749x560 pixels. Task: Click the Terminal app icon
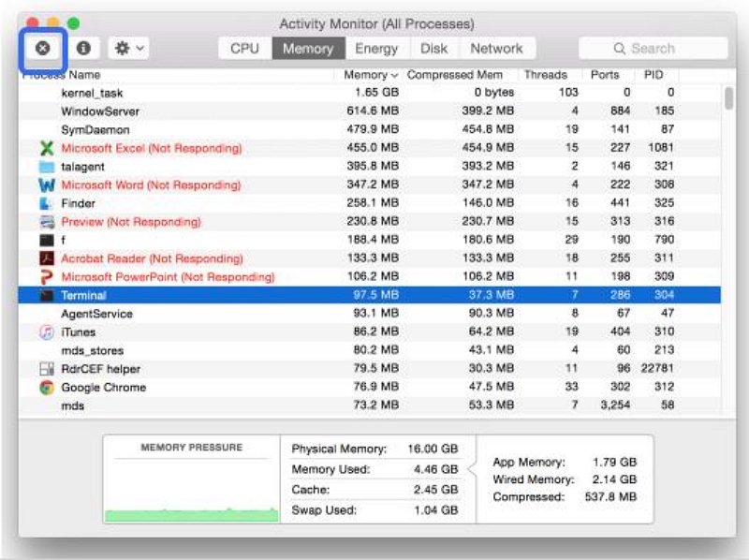tap(47, 295)
